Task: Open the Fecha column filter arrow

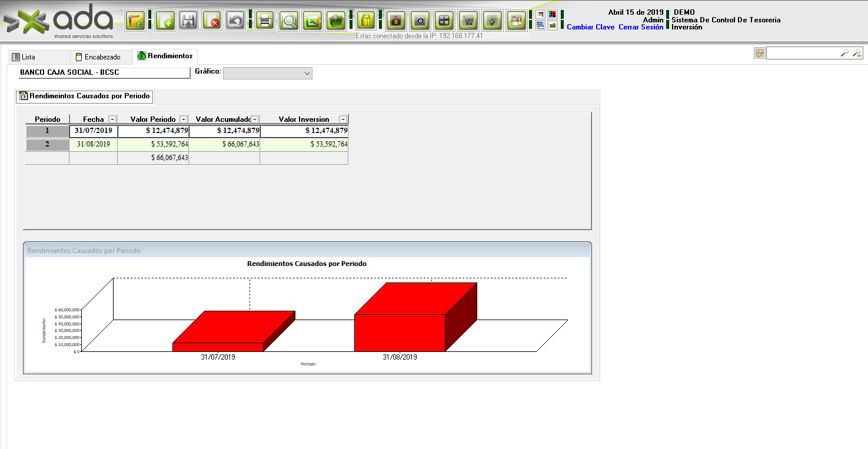Action: pyautogui.click(x=112, y=119)
